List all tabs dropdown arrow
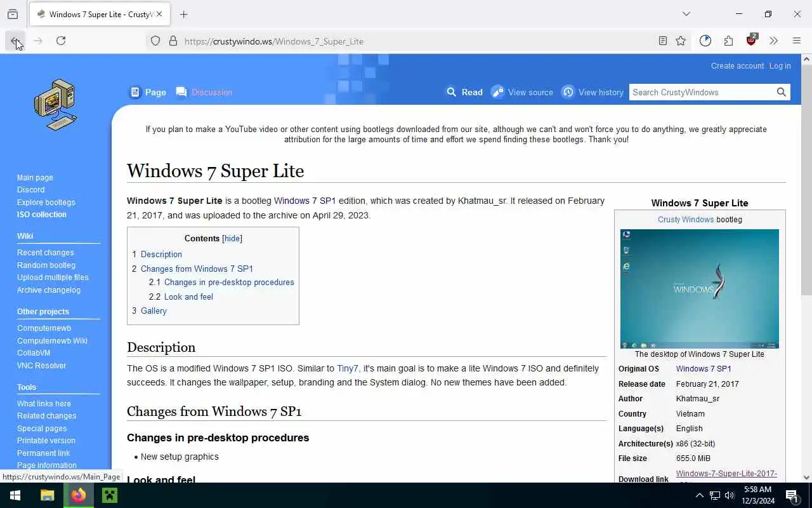 (686, 14)
